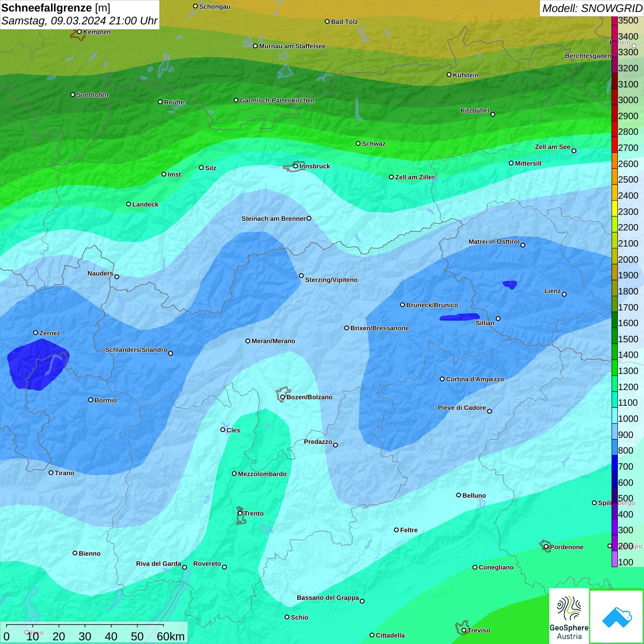
Task: Click the Cles location dot
Action: point(223,430)
